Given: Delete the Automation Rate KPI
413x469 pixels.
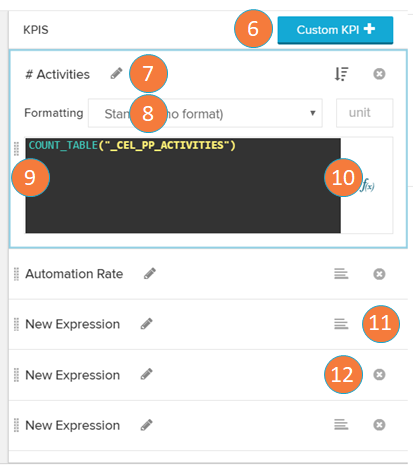Looking at the screenshot, I should (x=379, y=274).
